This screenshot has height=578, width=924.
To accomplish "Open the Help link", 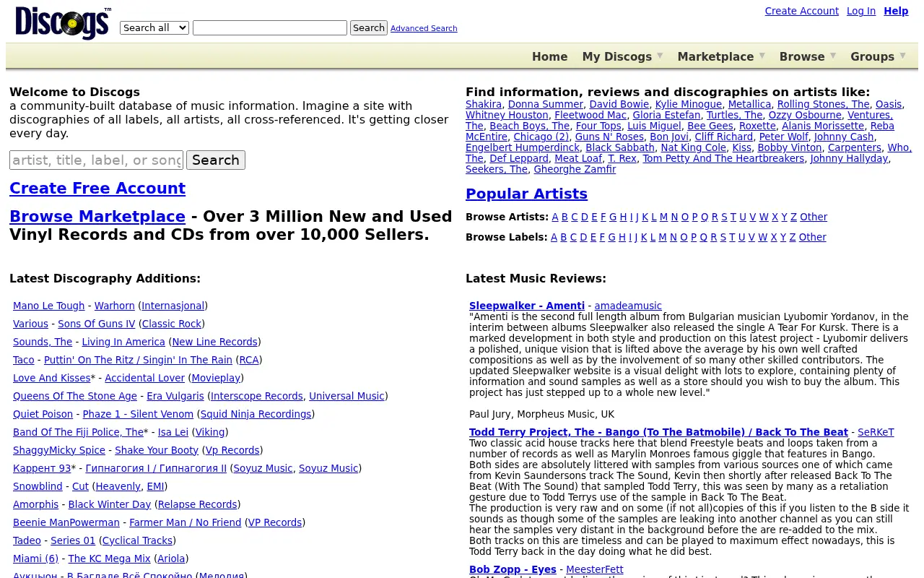I will [x=896, y=11].
